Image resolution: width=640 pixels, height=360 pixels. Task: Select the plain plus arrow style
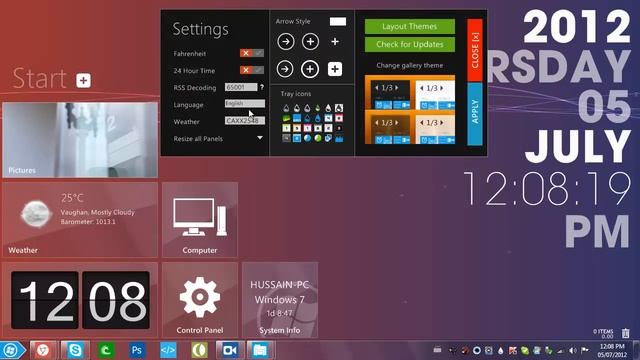[x=335, y=42]
